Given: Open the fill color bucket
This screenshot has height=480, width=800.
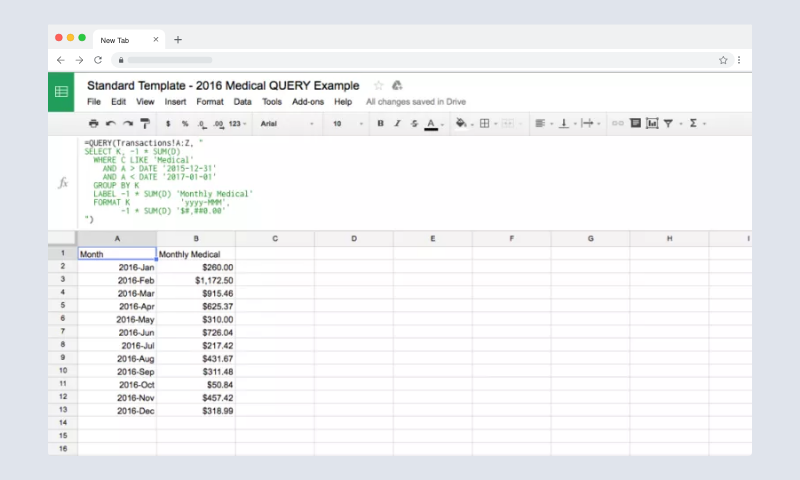Looking at the screenshot, I should click(461, 123).
